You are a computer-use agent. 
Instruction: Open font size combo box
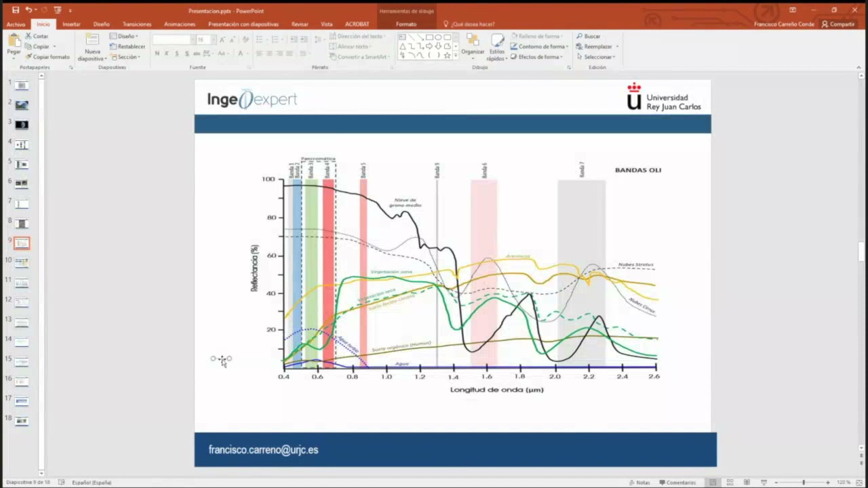click(203, 40)
